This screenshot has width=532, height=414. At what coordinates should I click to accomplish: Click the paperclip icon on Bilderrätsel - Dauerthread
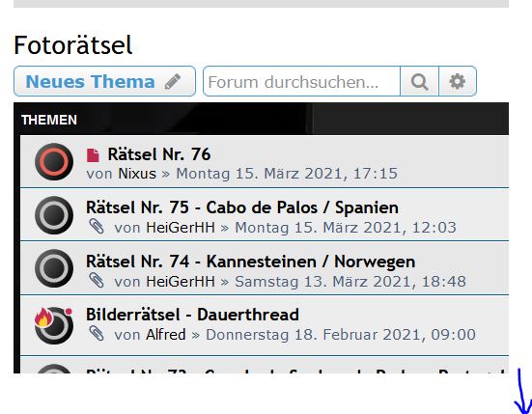click(x=97, y=333)
